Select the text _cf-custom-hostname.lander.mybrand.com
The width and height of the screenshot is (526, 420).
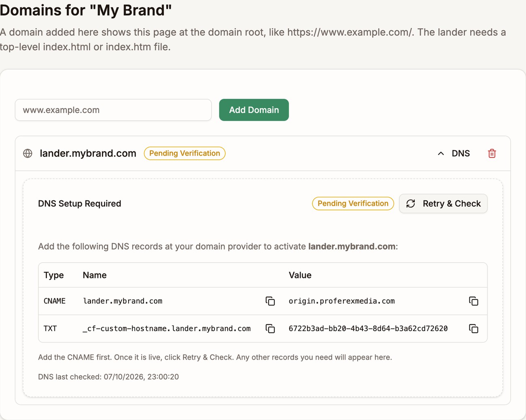pos(167,329)
